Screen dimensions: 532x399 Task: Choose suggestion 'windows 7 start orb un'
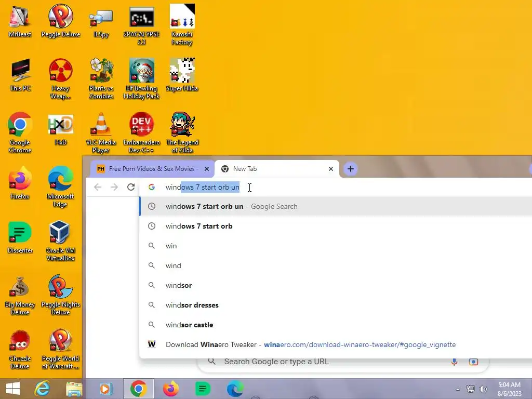tap(336, 206)
